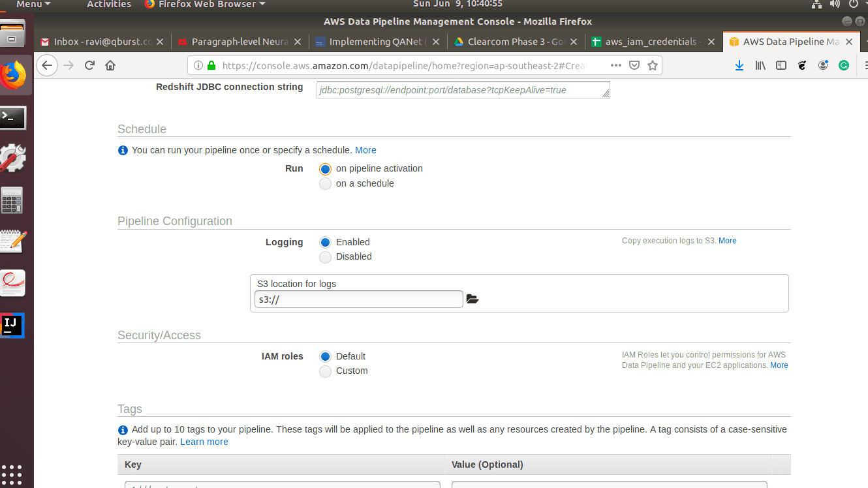Select run on pipeline activation

tap(325, 169)
